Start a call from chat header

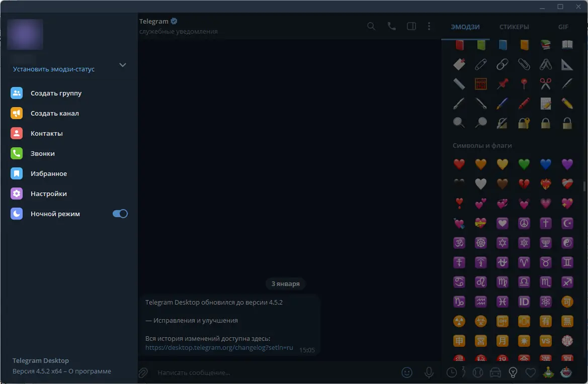coord(391,26)
